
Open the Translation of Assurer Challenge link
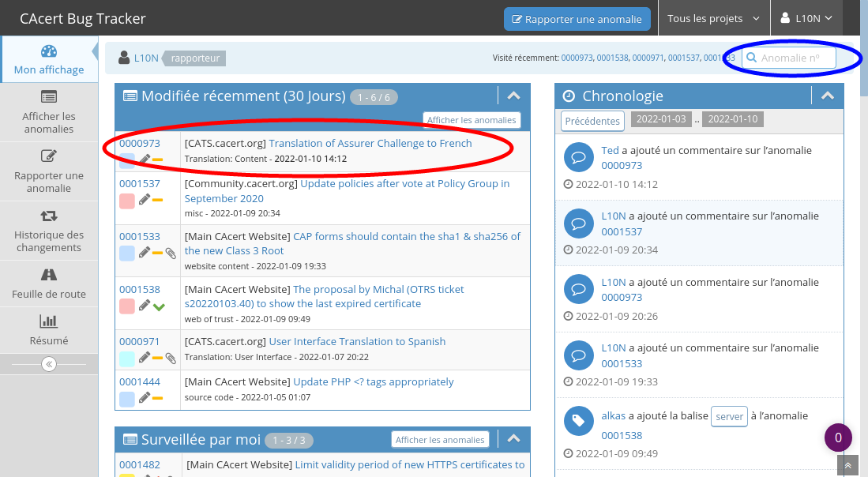click(370, 143)
